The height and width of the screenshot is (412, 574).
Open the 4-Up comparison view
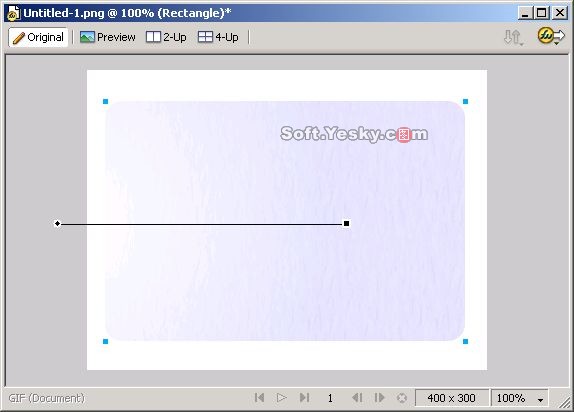tap(218, 37)
